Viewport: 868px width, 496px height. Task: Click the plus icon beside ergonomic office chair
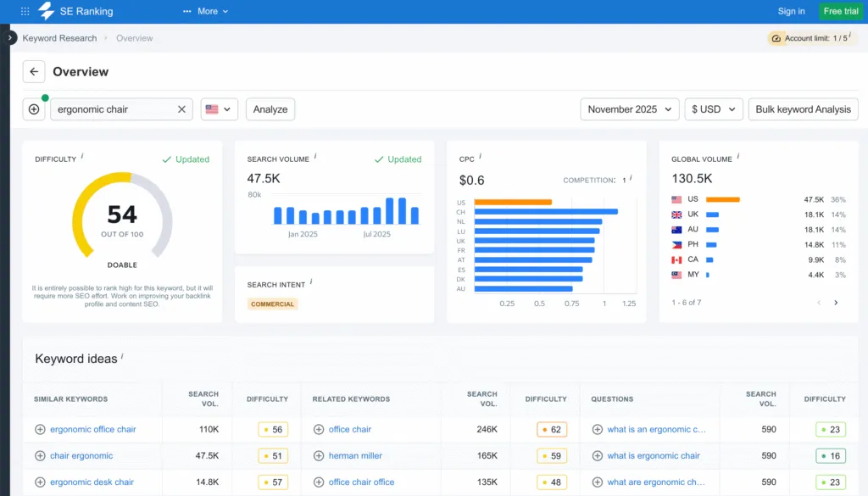click(41, 429)
